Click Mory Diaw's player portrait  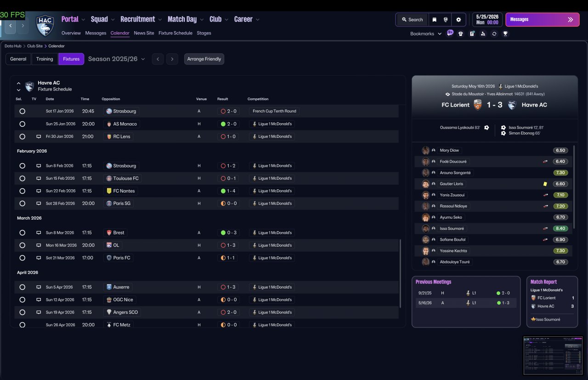click(426, 150)
